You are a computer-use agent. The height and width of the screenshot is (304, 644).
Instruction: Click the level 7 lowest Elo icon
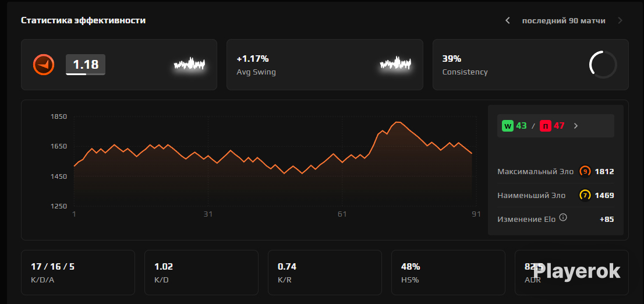[x=585, y=195]
